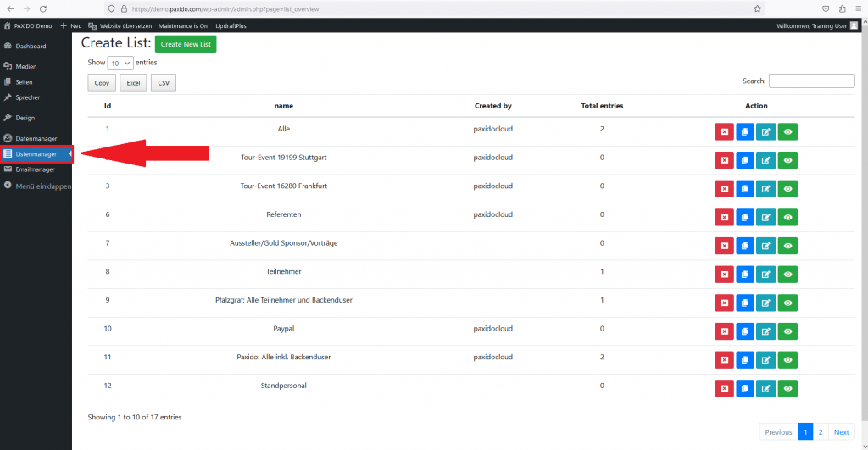The height and width of the screenshot is (450, 868).
Task: View the 'Alle' list with eye icon
Action: point(787,131)
